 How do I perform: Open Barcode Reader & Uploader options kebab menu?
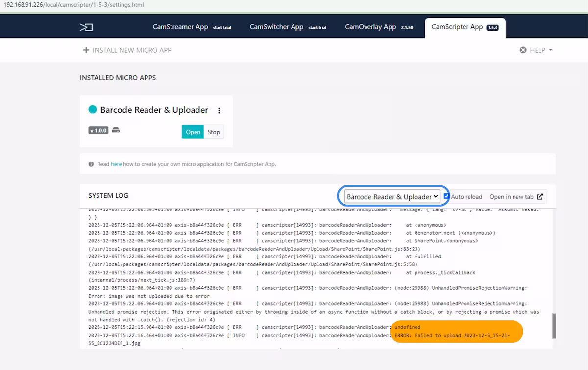[x=219, y=111]
